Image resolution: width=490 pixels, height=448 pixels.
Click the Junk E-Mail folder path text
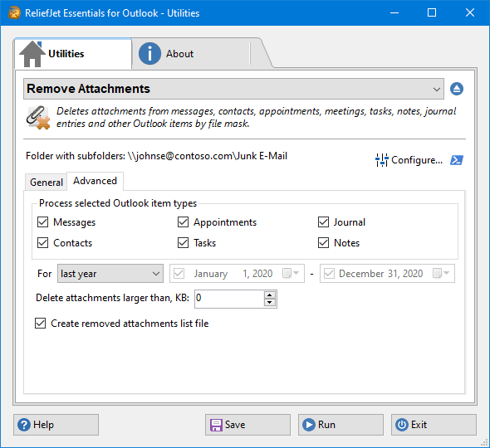208,156
